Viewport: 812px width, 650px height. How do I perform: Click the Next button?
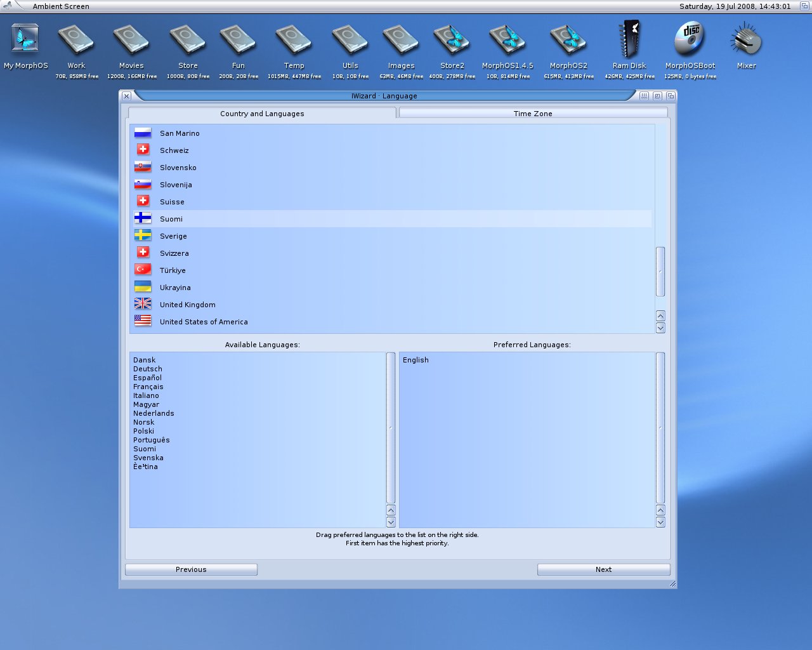pos(603,569)
